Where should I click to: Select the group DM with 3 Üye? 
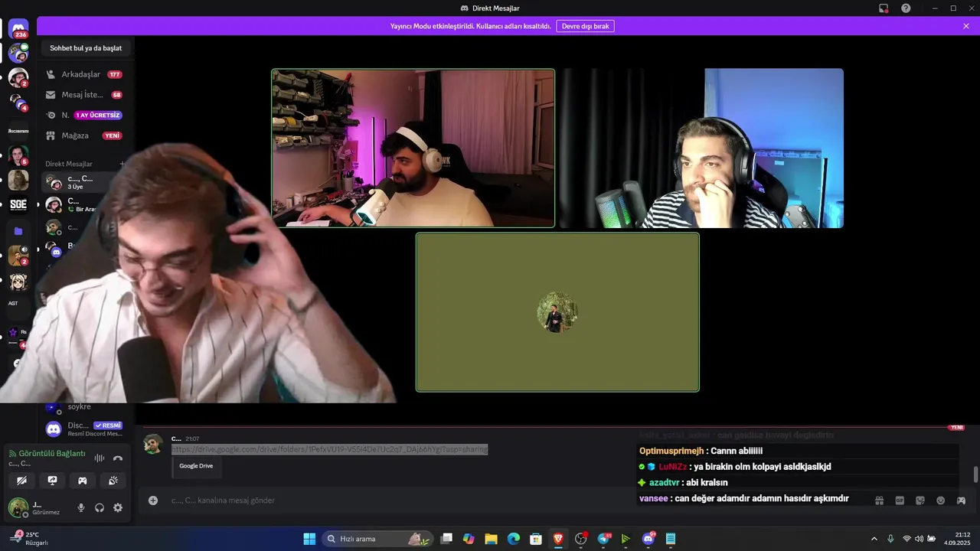click(x=77, y=182)
